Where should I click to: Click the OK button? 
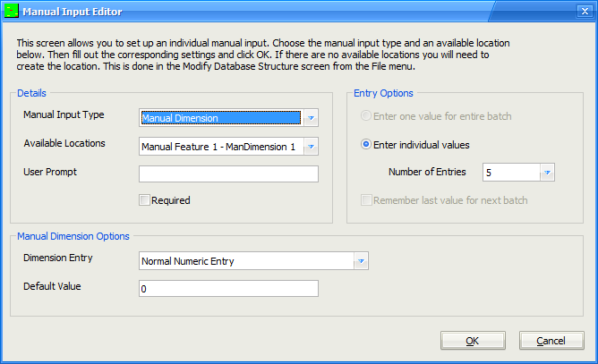coord(473,341)
